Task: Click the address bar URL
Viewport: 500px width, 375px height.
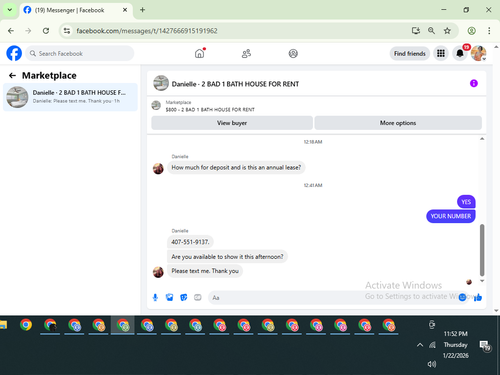Action: tap(147, 31)
